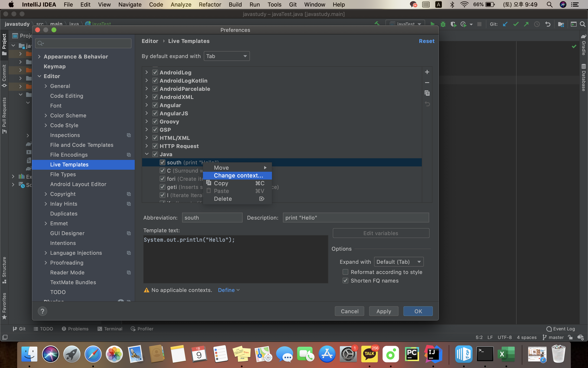Open the Move submenu in context menu
588x368 pixels.
pos(237,167)
